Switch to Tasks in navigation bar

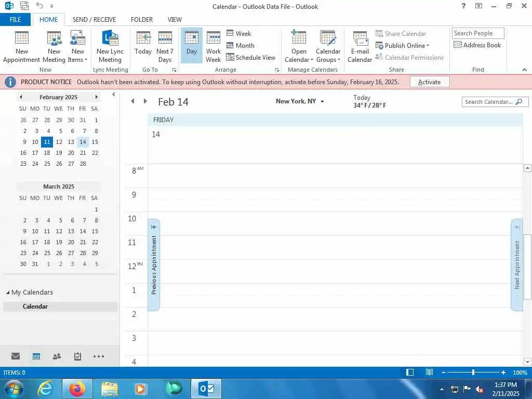tap(78, 356)
